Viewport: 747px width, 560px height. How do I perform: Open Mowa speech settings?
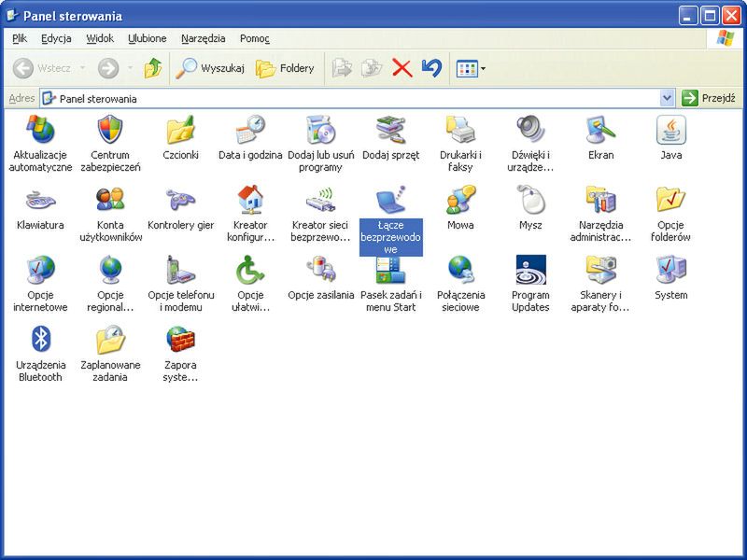click(x=460, y=207)
